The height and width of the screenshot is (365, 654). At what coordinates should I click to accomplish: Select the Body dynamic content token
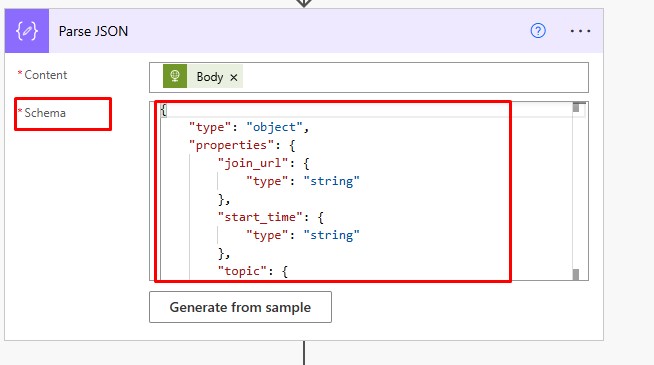click(203, 77)
